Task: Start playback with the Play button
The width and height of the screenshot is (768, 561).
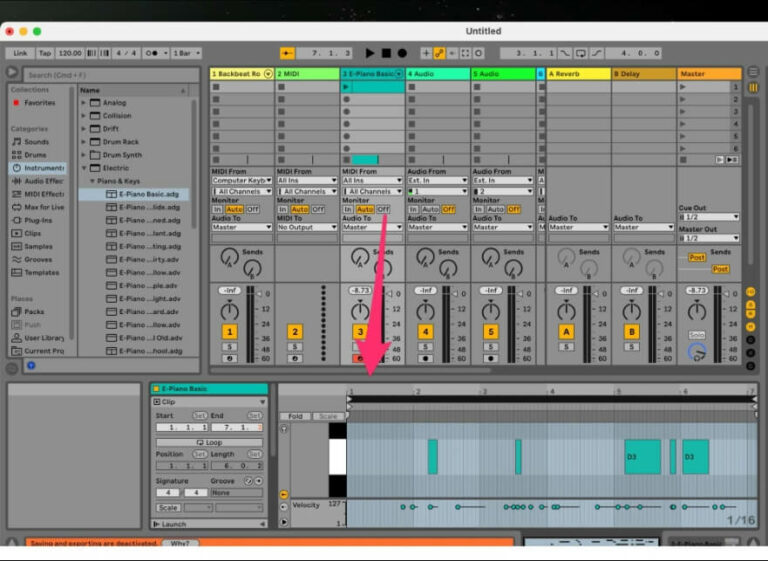Action: click(370, 53)
